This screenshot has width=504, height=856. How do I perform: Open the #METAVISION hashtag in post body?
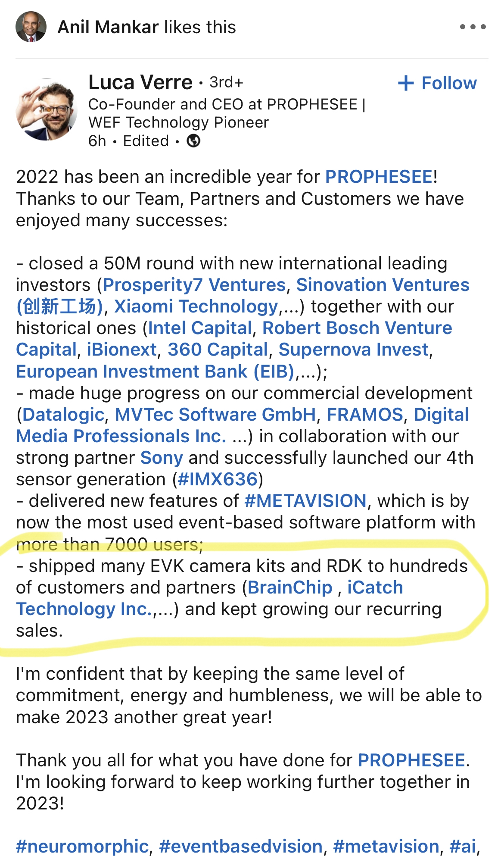pyautogui.click(x=305, y=501)
